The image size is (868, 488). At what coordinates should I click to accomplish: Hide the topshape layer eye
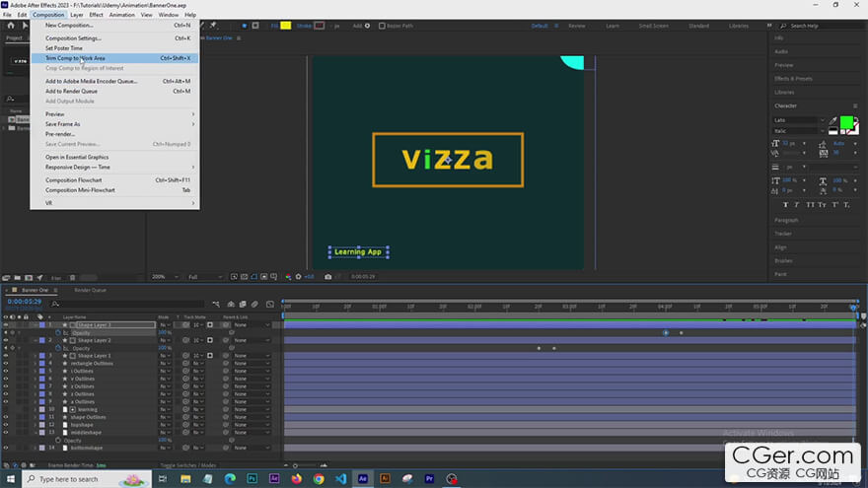6,425
